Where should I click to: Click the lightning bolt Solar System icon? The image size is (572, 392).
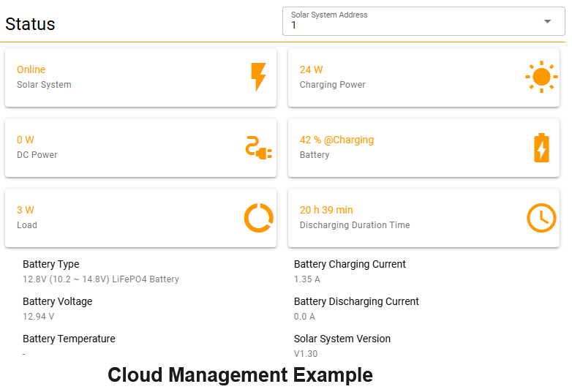point(258,77)
